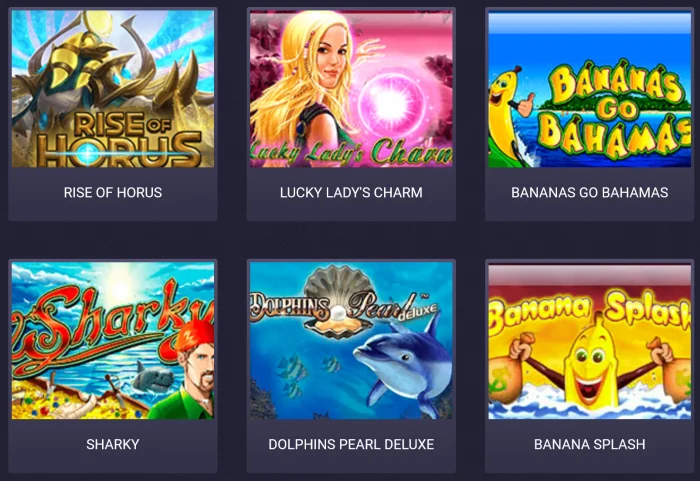Open the Lucky Lady's Charm game thumbnail

click(351, 89)
